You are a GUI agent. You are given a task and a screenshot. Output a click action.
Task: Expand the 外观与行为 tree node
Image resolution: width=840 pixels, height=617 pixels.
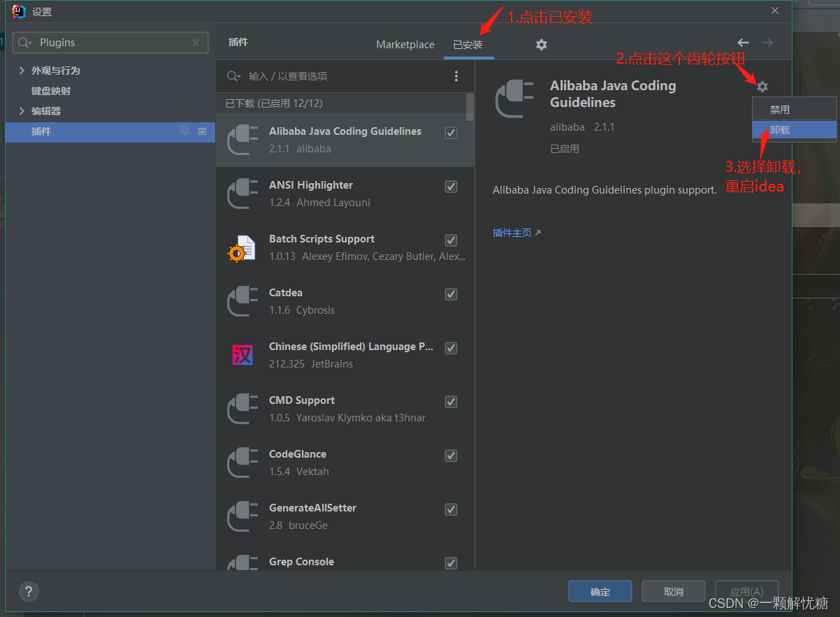[22, 71]
